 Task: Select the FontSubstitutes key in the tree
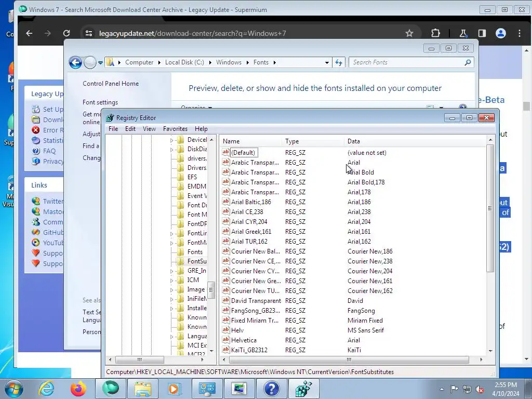pos(197,261)
